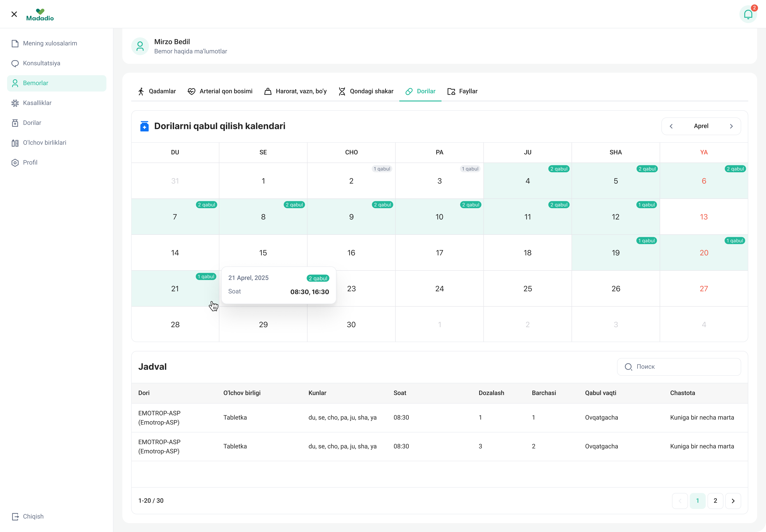Go to the next month after Aprel
Image resolution: width=766 pixels, height=532 pixels.
(731, 126)
